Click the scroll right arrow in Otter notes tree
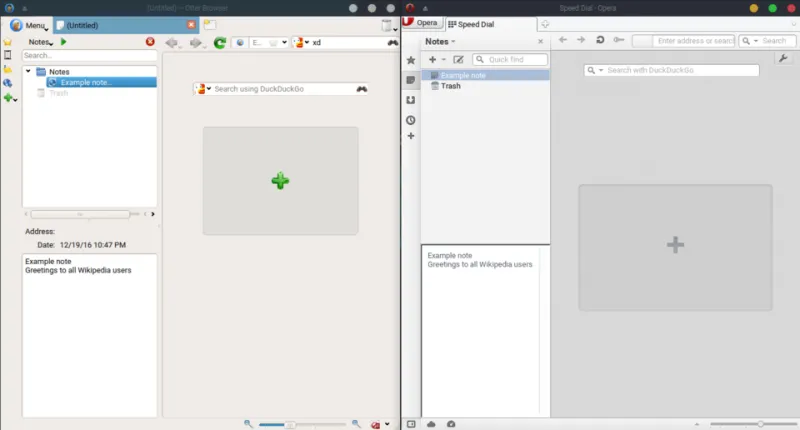 153,214
